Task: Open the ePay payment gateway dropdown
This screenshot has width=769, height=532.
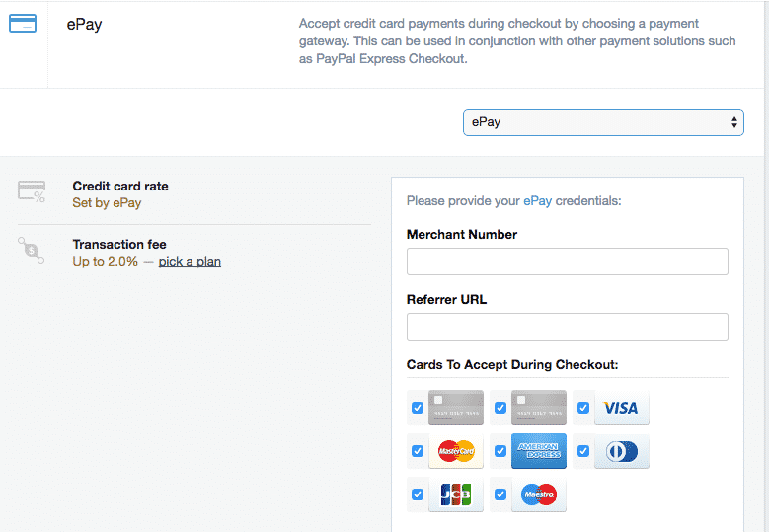Action: click(603, 122)
